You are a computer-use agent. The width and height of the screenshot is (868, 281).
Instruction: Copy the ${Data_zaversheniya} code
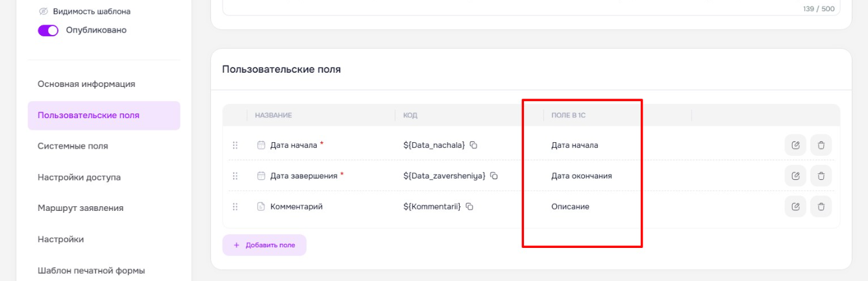[494, 176]
